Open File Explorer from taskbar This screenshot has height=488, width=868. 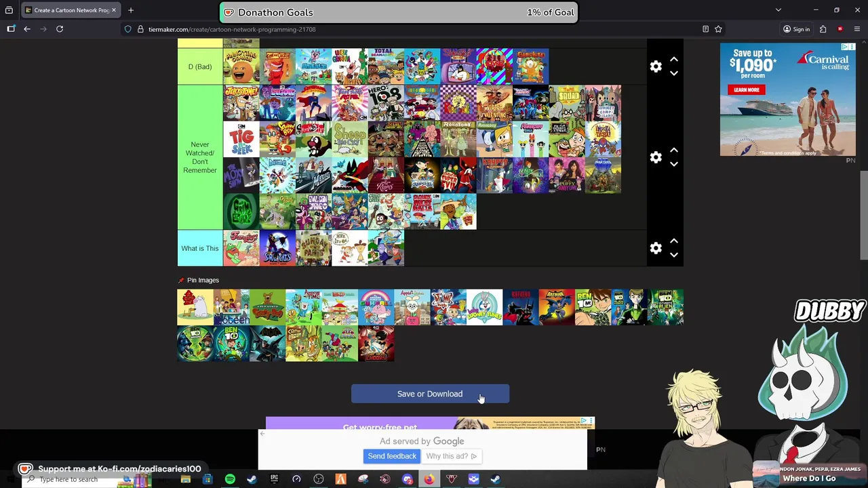[185, 479]
